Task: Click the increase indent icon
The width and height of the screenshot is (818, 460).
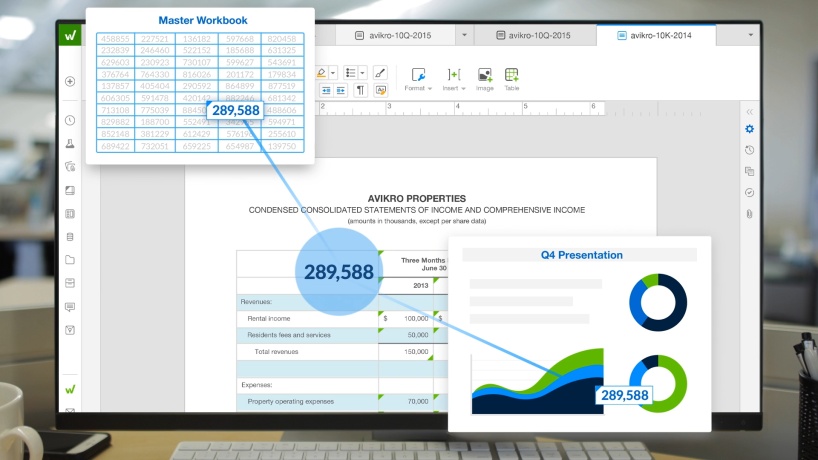Action: pos(341,90)
